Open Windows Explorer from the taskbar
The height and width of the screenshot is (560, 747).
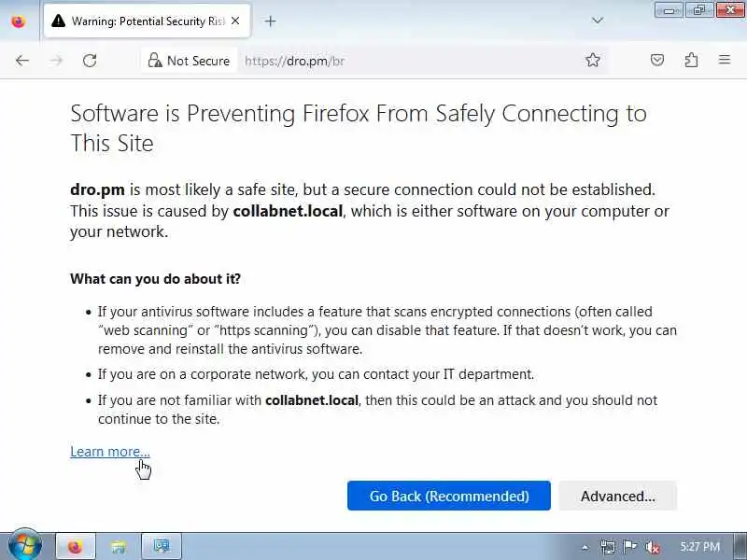coord(119,547)
